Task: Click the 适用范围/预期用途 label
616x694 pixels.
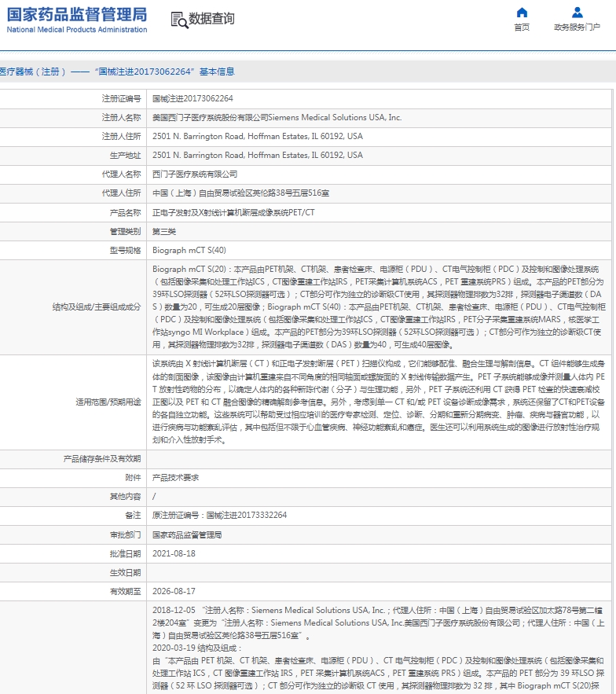Action: (108, 402)
